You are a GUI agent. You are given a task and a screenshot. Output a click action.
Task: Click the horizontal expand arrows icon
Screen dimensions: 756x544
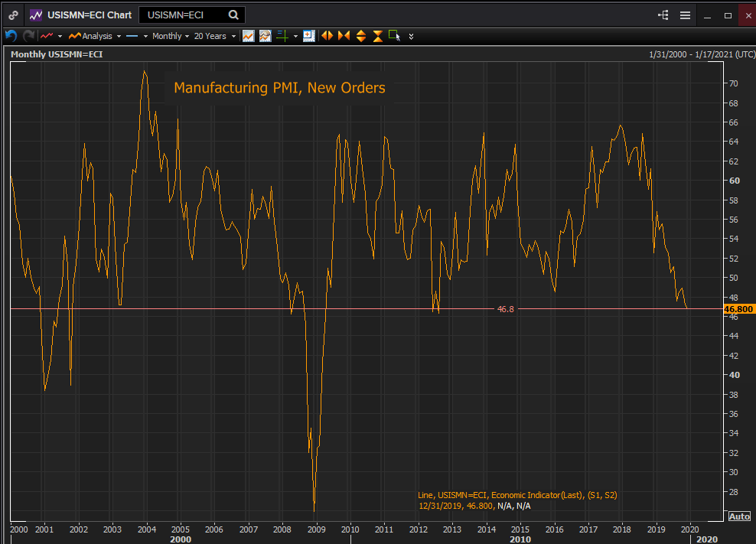(327, 36)
